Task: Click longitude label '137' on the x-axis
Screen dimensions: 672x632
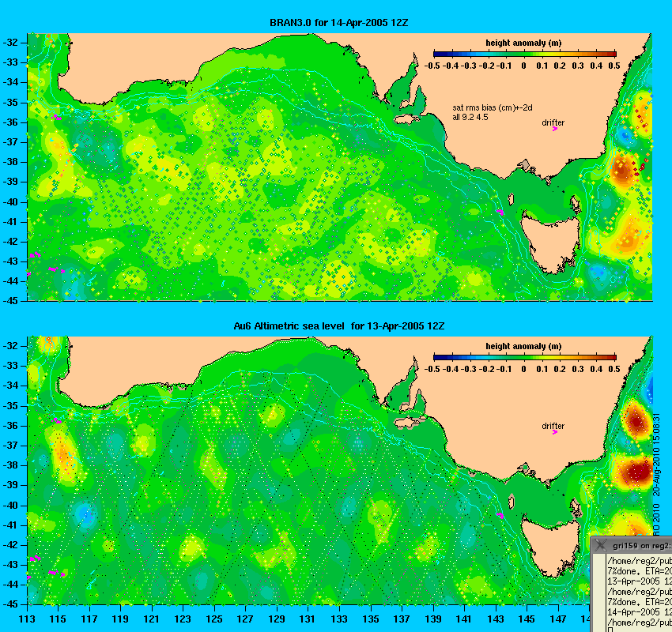Action: coord(402,619)
